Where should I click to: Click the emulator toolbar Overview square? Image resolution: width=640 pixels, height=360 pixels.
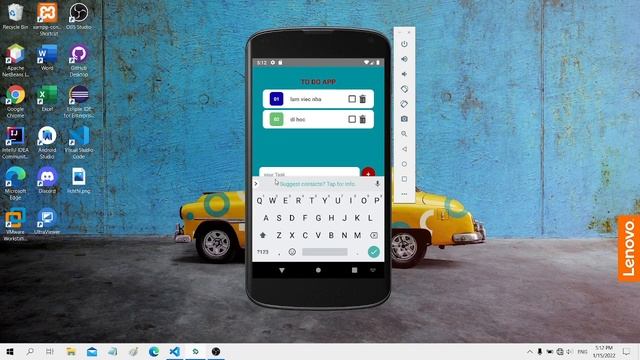pos(404,179)
